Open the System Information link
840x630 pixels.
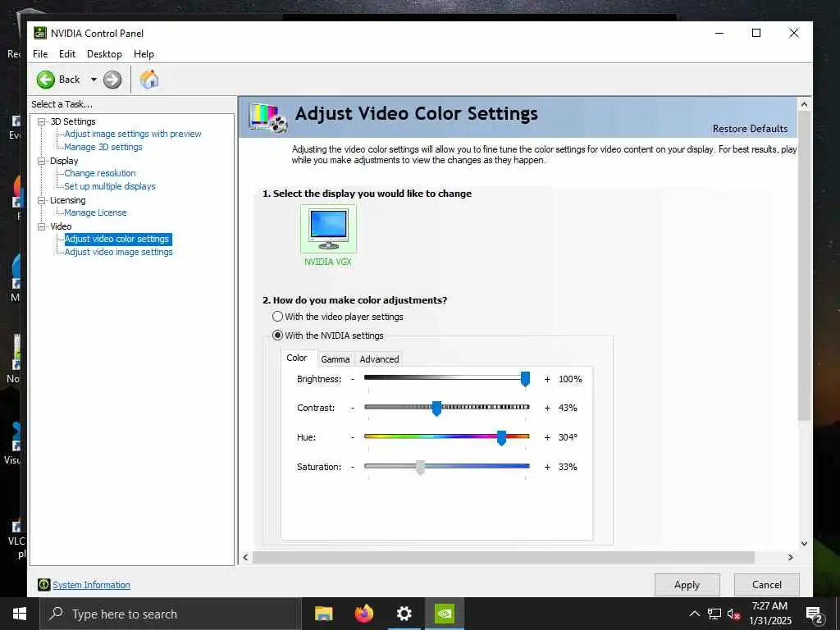coord(92,585)
